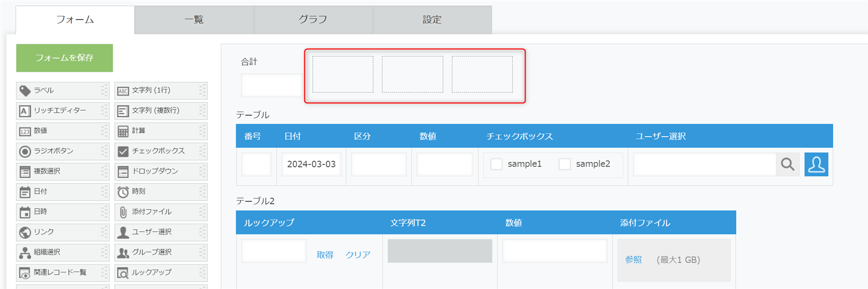Click the 文字列T2 column header

click(408, 223)
